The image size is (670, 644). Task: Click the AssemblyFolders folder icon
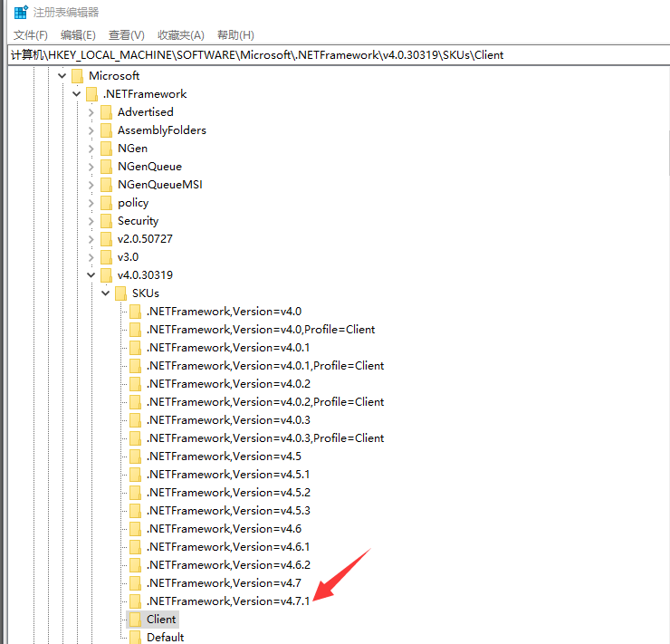[107, 130]
